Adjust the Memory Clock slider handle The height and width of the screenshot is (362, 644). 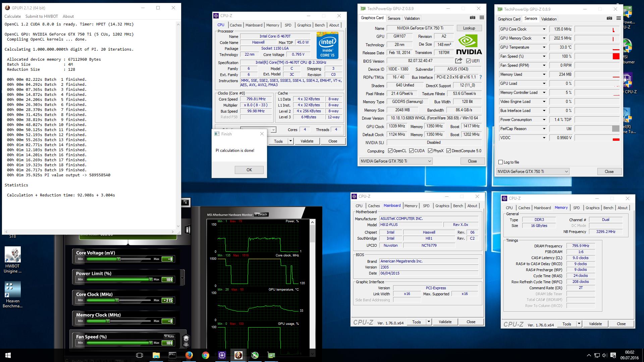click(x=108, y=321)
